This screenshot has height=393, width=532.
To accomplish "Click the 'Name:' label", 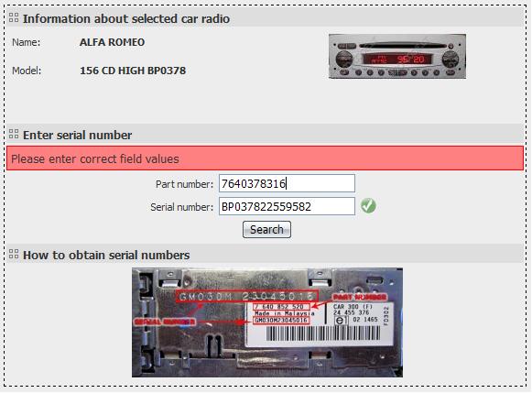I will (27, 42).
